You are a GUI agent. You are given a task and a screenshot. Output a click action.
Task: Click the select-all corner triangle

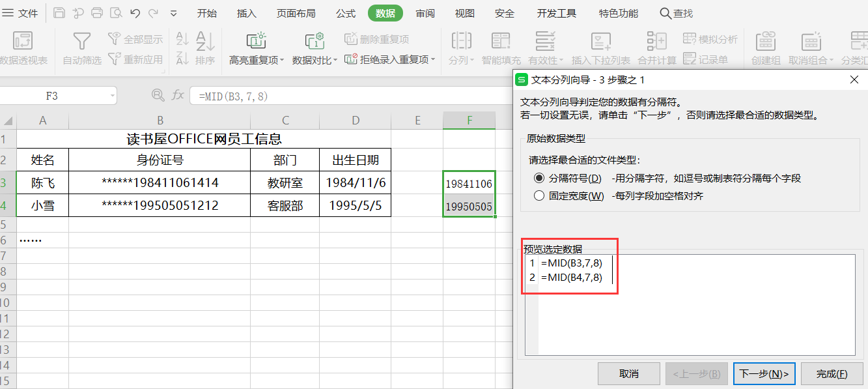(8, 121)
